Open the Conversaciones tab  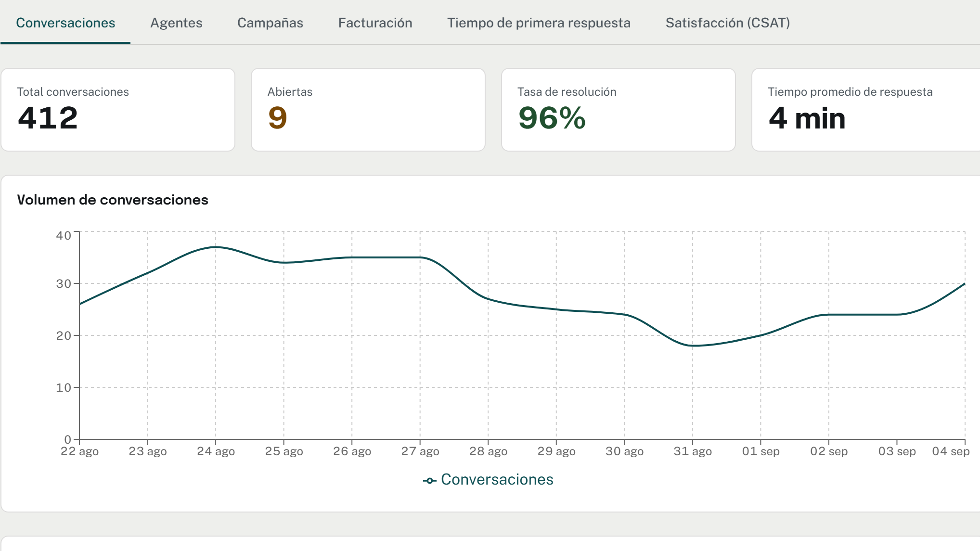pyautogui.click(x=65, y=23)
